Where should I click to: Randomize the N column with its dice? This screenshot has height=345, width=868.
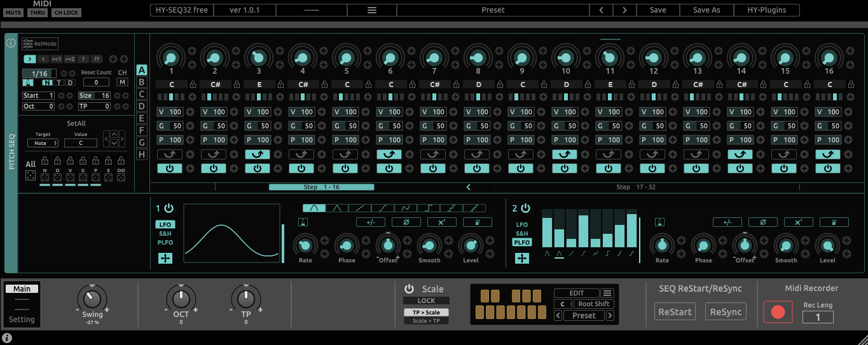[x=45, y=176]
